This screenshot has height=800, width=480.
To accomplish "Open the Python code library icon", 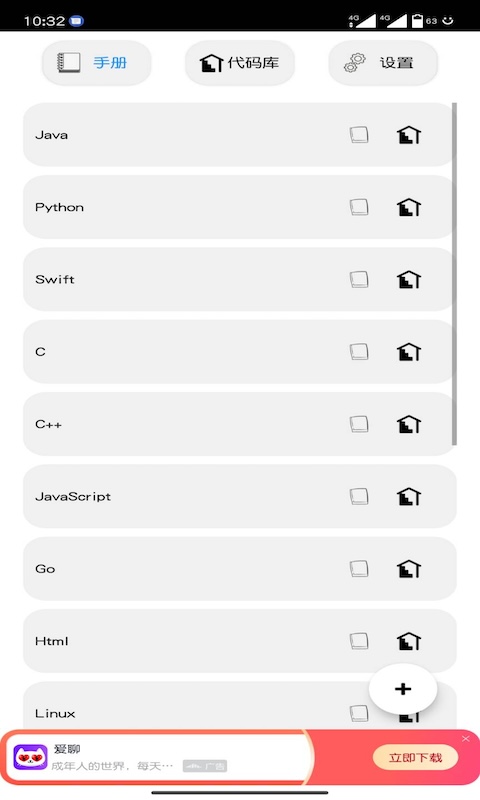I will click(x=409, y=207).
